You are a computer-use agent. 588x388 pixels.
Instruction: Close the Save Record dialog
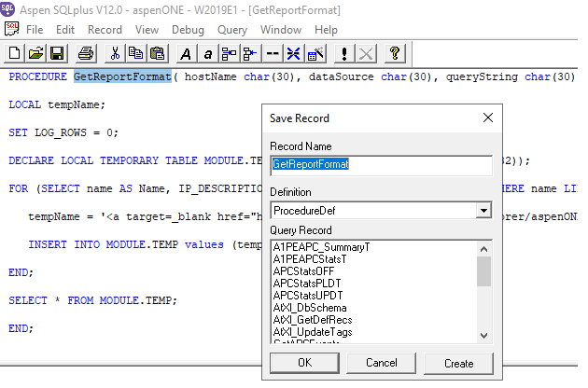pyautogui.click(x=488, y=118)
